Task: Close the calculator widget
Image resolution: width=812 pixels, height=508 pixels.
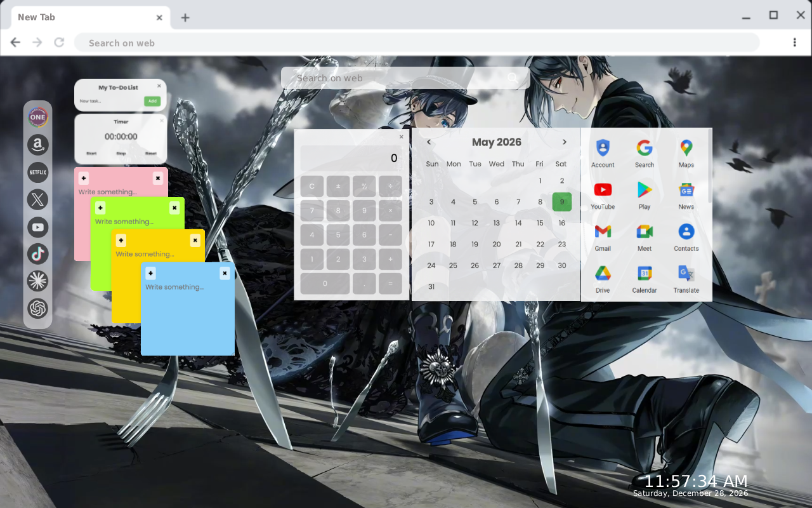Action: pyautogui.click(x=401, y=137)
